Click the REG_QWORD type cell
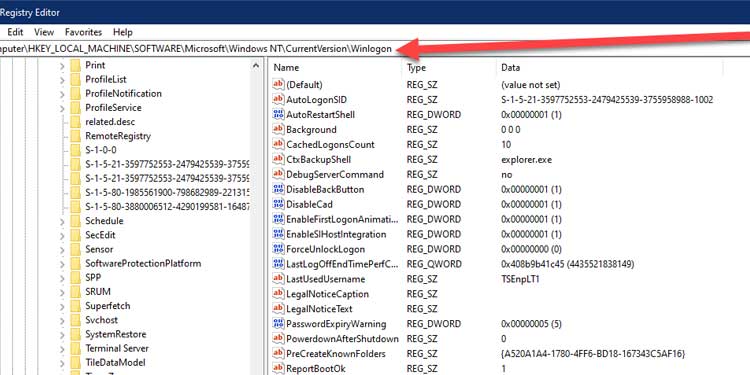This screenshot has width=750, height=375. pyautogui.click(x=434, y=264)
